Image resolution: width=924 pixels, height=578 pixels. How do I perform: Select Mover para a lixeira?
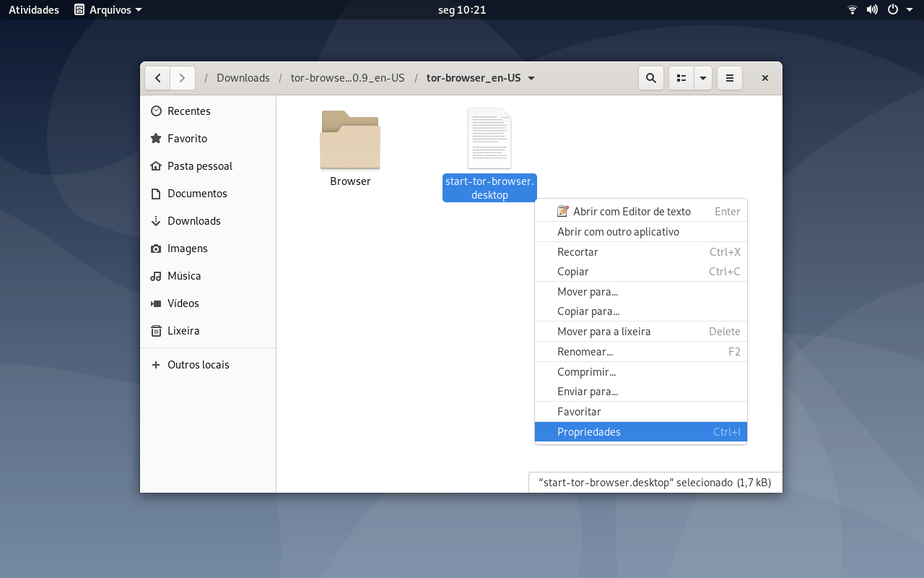tap(641, 332)
